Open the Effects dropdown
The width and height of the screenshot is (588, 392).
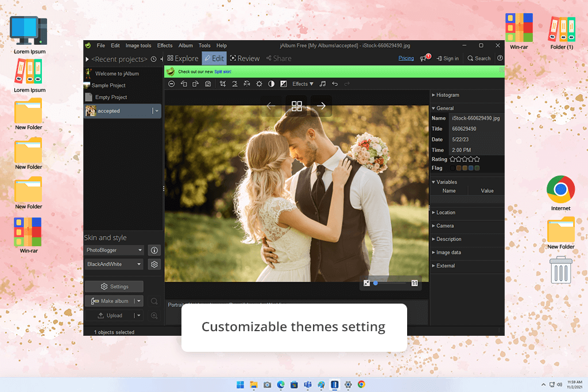(x=303, y=84)
